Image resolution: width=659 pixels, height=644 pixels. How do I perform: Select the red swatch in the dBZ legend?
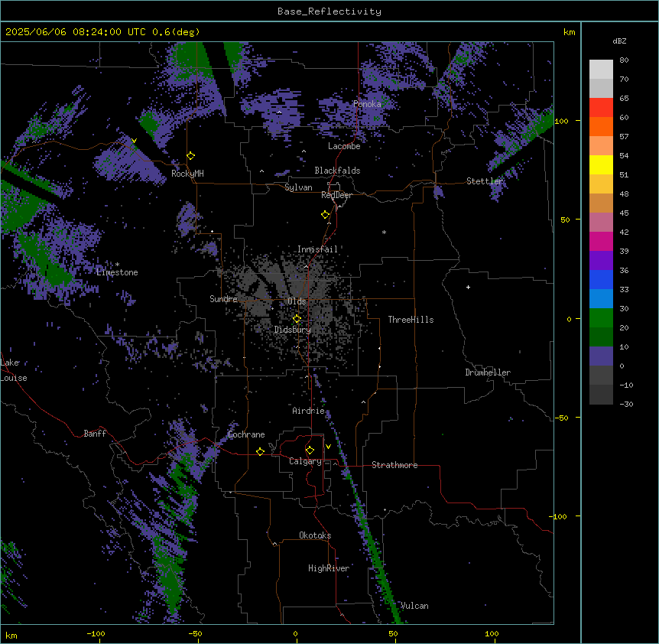click(601, 108)
